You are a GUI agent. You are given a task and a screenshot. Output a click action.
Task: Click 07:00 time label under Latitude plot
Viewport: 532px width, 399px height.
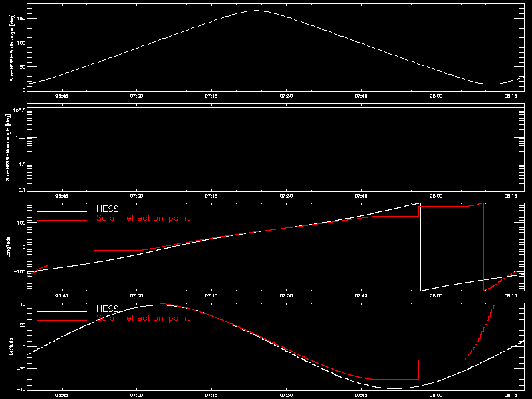click(x=136, y=395)
